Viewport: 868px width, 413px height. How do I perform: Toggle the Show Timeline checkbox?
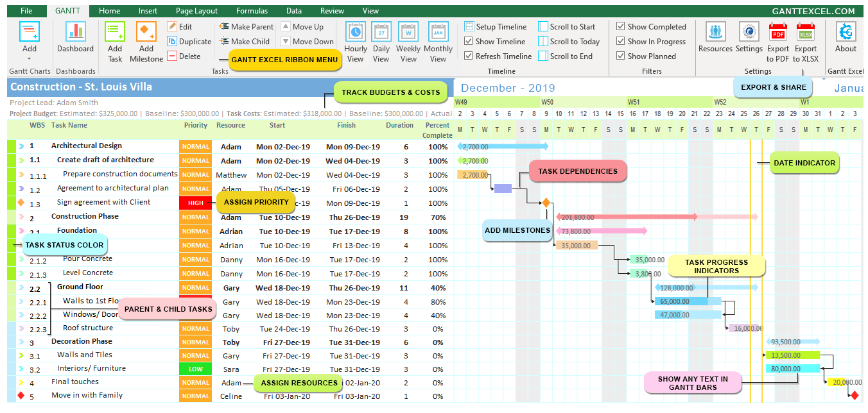coord(469,42)
